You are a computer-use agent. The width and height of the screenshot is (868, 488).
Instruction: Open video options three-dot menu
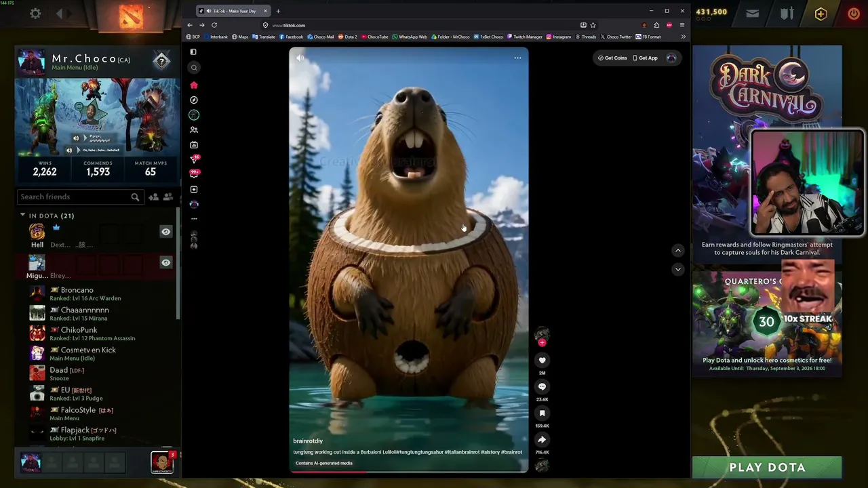[517, 58]
